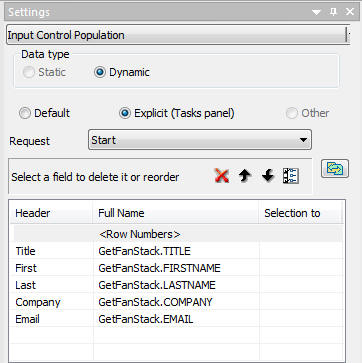Screen dimensions: 362x363
Task: Expand the Input Control Population section bar
Action: [178, 35]
